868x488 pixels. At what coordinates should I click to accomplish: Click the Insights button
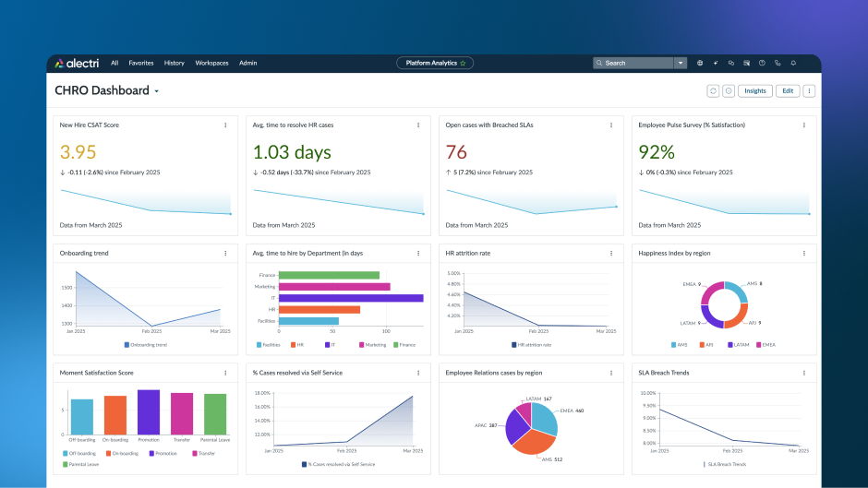coord(755,90)
